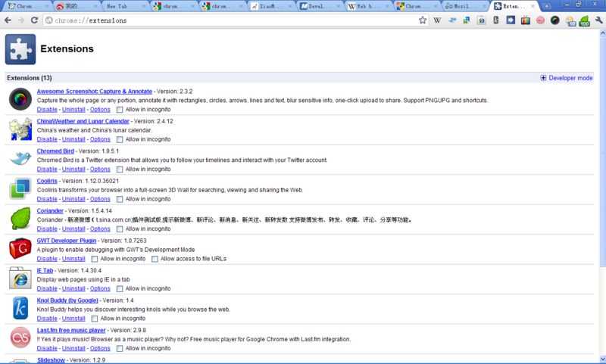Click the Knol Buddy k icon in list
Image resolution: width=606 pixels, height=364 pixels.
[x=20, y=308]
